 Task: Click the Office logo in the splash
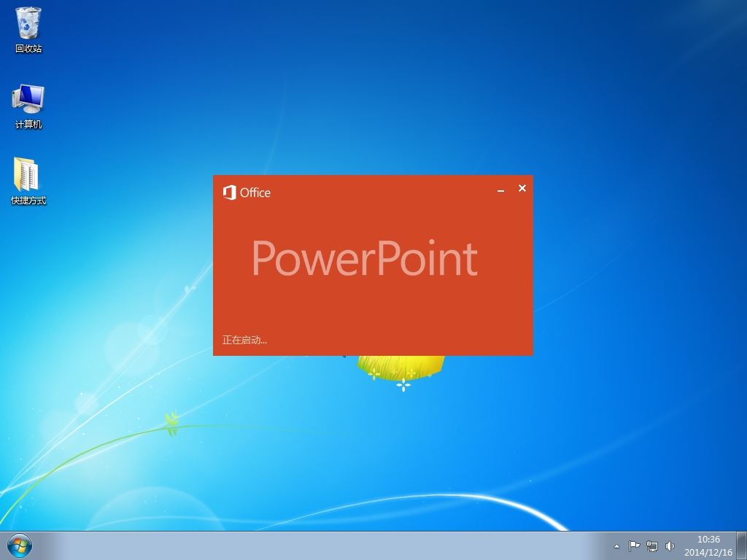247,192
